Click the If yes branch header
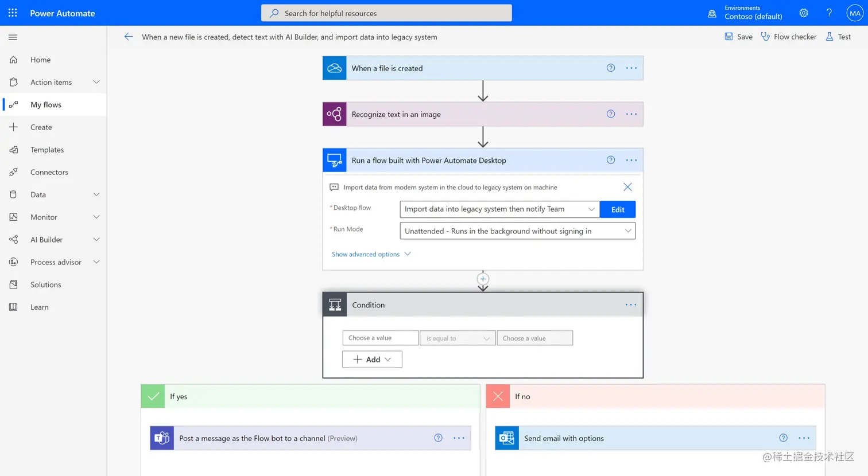 311,396
